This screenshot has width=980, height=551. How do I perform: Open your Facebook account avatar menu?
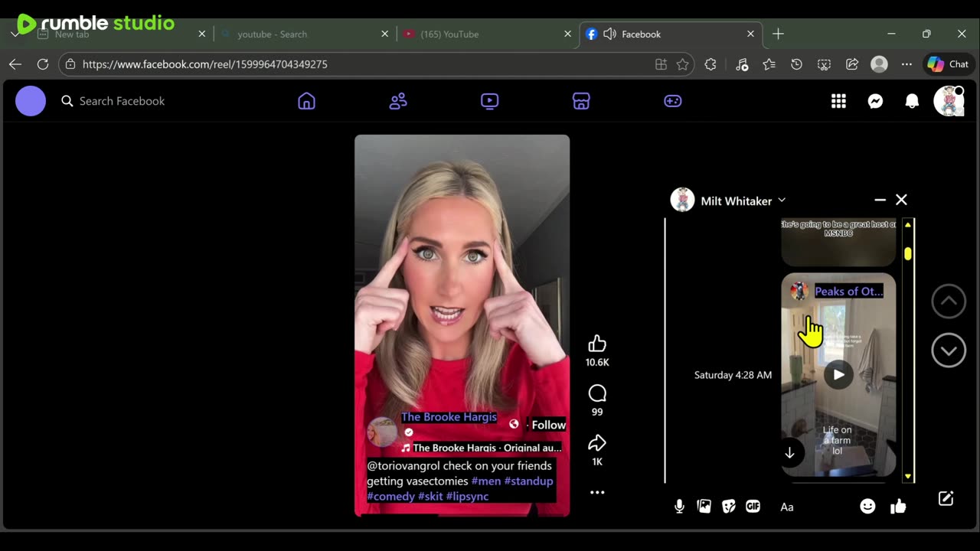pos(949,101)
